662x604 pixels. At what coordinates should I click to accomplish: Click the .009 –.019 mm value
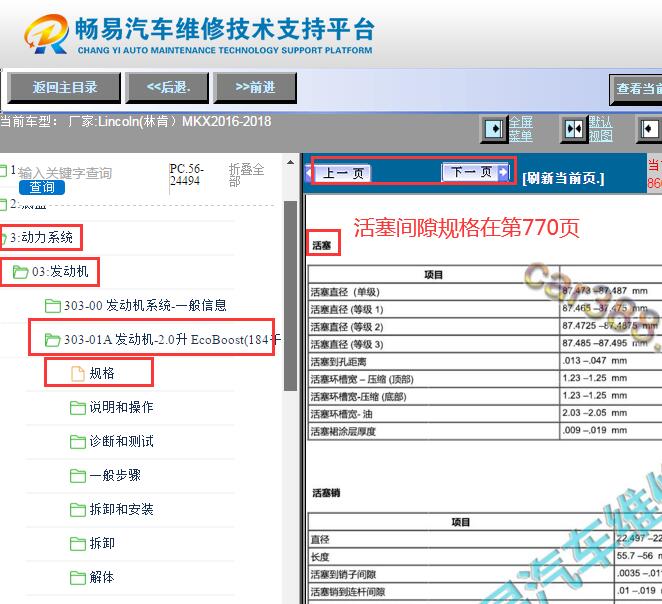coord(594,431)
